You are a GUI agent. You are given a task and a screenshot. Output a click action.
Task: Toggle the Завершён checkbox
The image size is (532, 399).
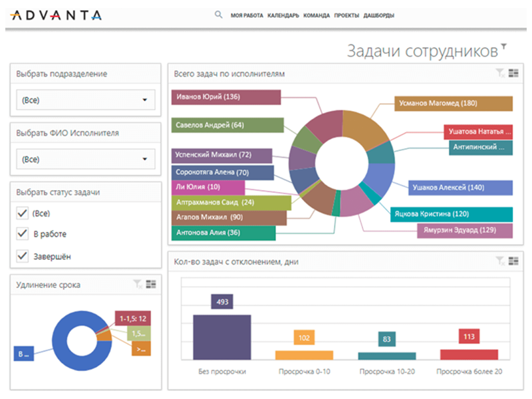tap(22, 255)
